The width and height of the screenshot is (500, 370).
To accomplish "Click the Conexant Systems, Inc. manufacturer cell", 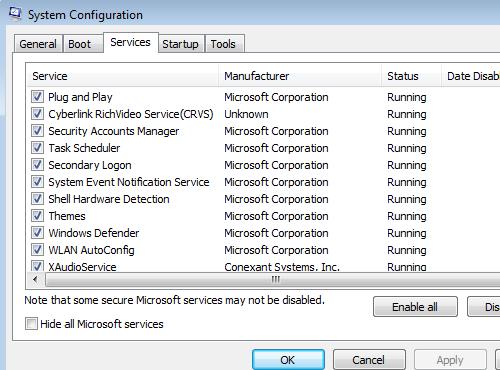I will (282, 267).
